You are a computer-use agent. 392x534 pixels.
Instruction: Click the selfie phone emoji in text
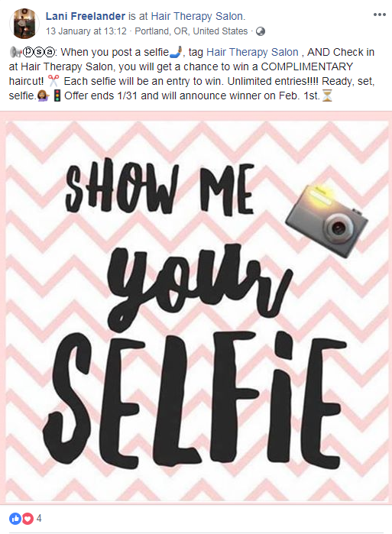pos(176,52)
